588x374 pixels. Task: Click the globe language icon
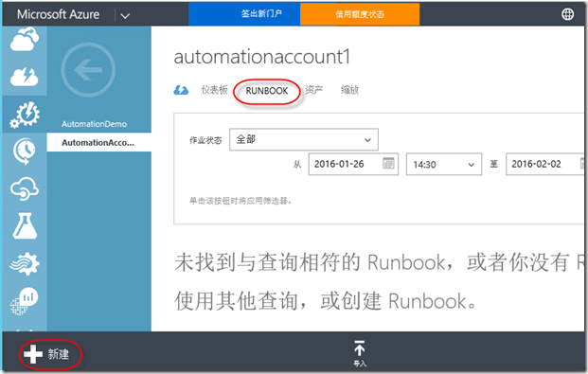(x=567, y=14)
